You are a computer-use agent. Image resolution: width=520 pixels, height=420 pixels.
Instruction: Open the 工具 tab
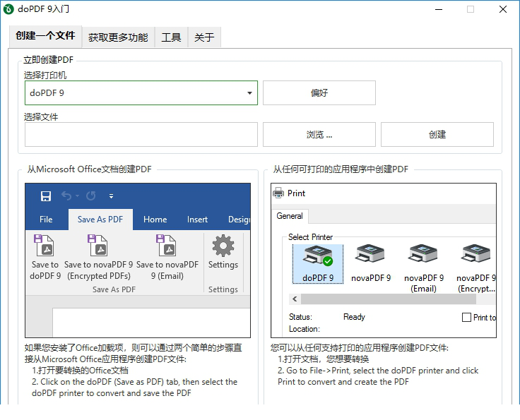point(171,37)
